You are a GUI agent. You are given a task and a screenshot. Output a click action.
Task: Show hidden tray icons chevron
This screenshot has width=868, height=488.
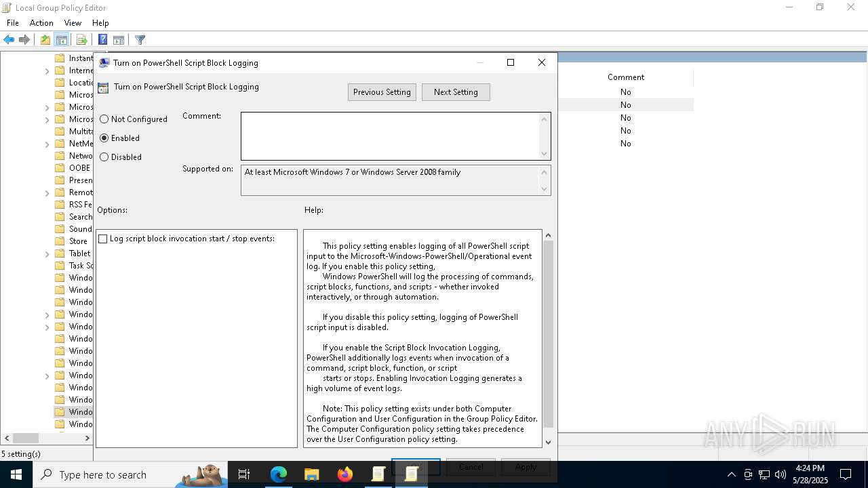[731, 474]
